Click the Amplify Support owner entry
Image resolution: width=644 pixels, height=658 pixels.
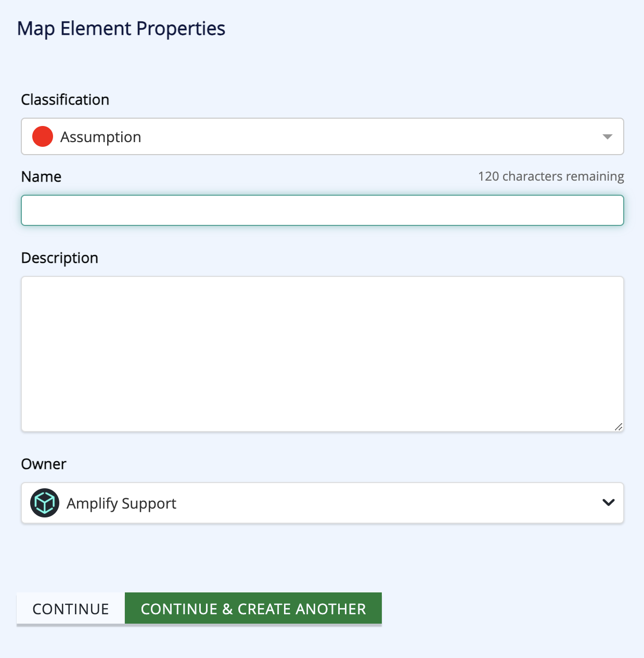(121, 503)
